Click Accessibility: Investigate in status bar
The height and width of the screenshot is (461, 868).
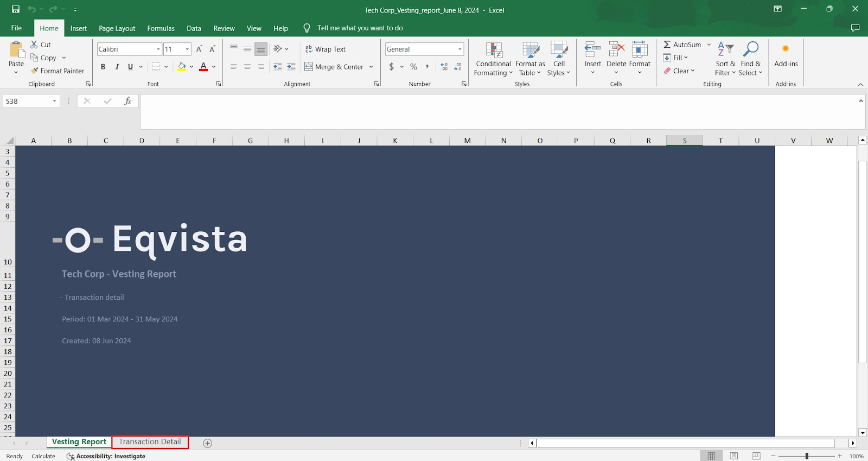106,456
